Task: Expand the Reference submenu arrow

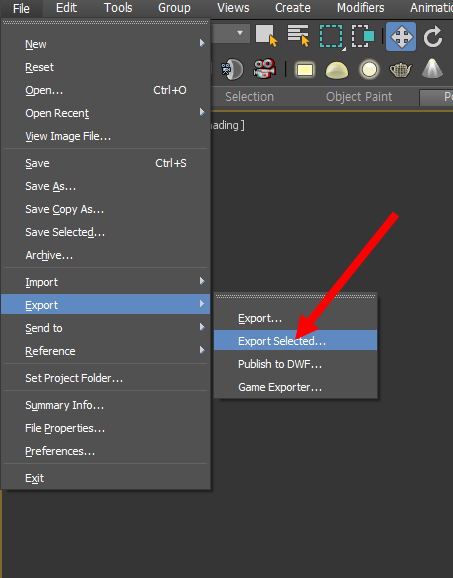Action: pos(202,350)
